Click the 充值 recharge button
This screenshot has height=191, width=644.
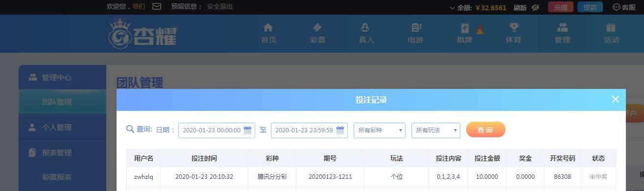tap(561, 7)
